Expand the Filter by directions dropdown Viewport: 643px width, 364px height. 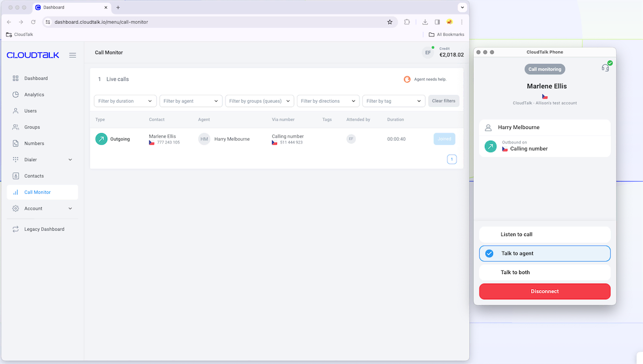tap(328, 101)
